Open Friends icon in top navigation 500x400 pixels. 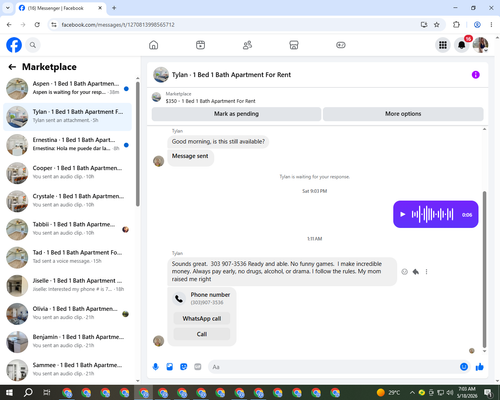[x=247, y=45]
